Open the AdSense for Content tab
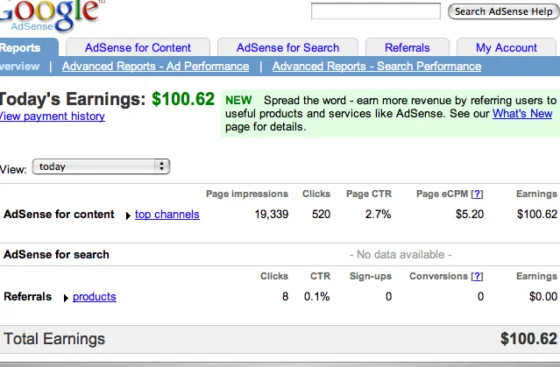This screenshot has height=367, width=560. [138, 47]
